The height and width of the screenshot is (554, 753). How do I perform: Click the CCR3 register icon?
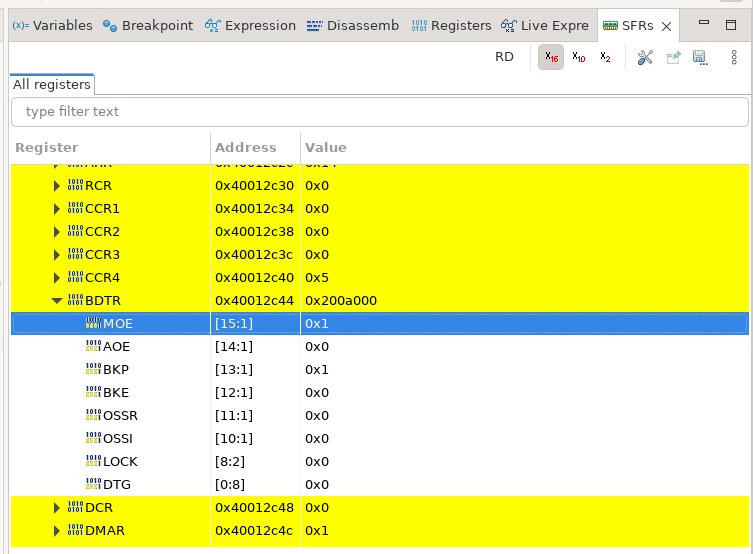pos(75,254)
